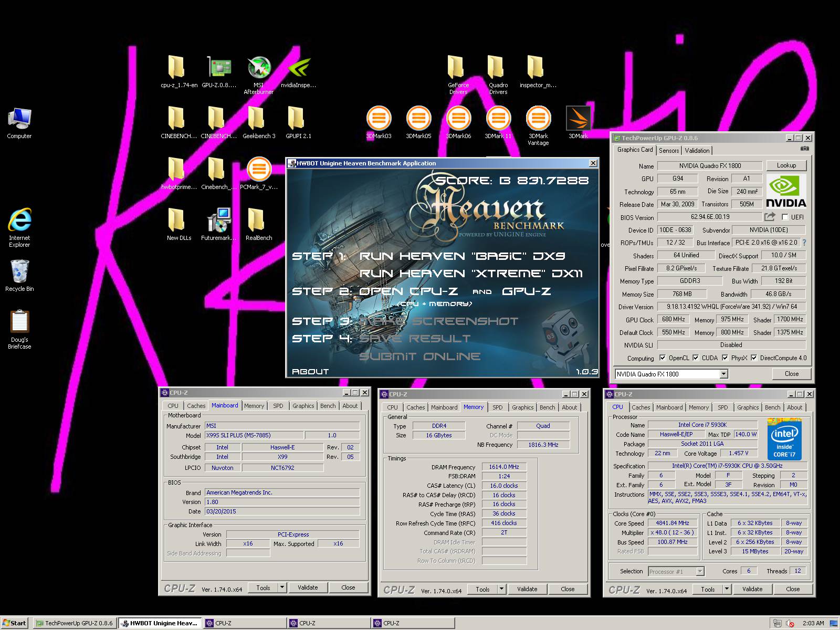
Task: Open the GPU-Z.0.8 desktop icon
Action: pyautogui.click(x=219, y=67)
